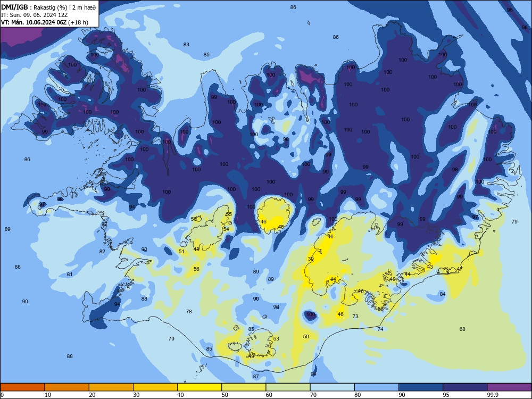Click the '51' humidity value

click(x=181, y=252)
